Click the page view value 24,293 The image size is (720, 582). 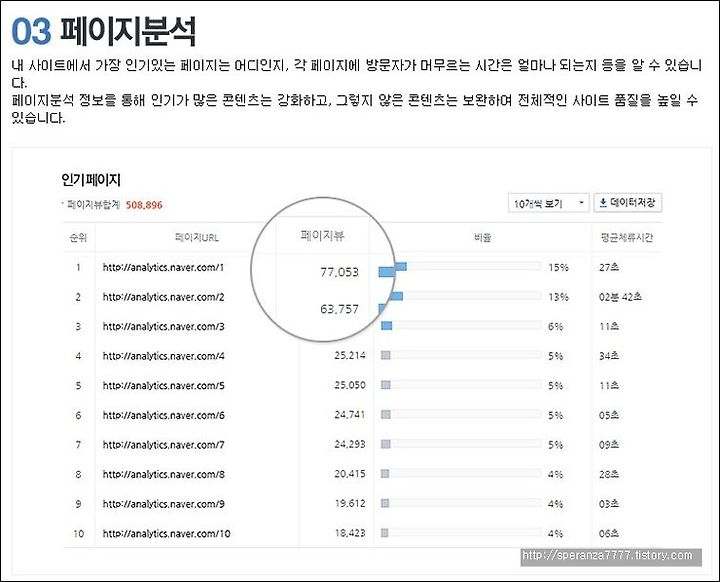tap(350, 444)
